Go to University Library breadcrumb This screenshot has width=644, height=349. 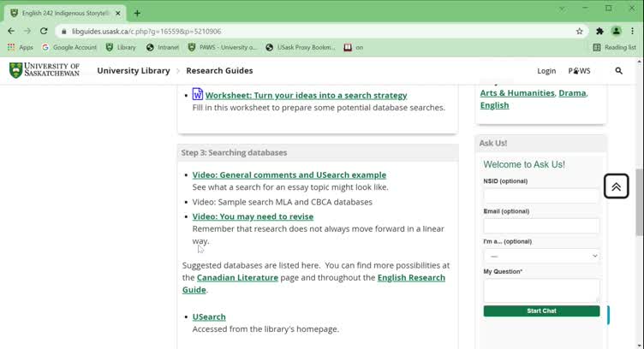(x=134, y=70)
